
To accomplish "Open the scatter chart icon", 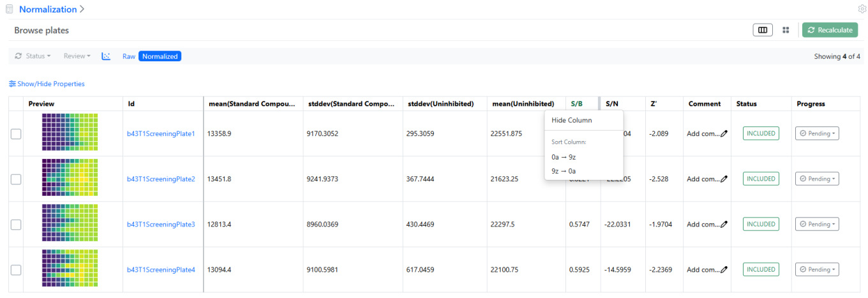I will [x=107, y=56].
